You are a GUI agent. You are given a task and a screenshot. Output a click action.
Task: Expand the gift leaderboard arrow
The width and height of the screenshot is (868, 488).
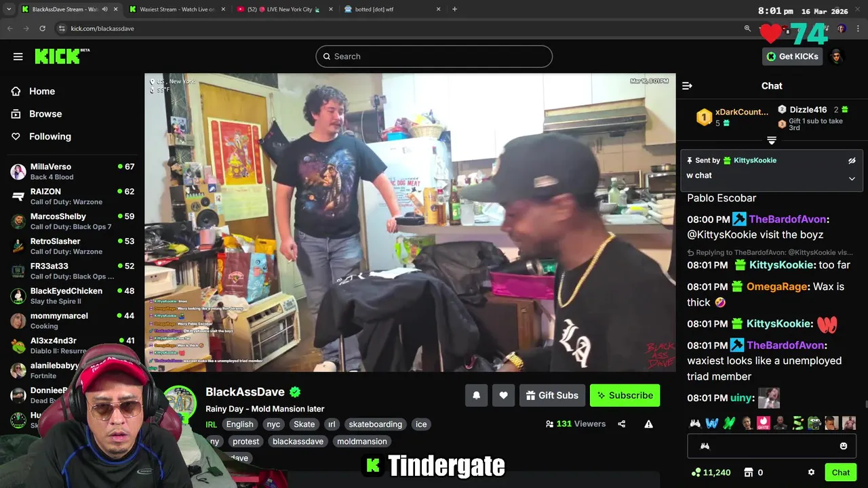pyautogui.click(x=772, y=140)
